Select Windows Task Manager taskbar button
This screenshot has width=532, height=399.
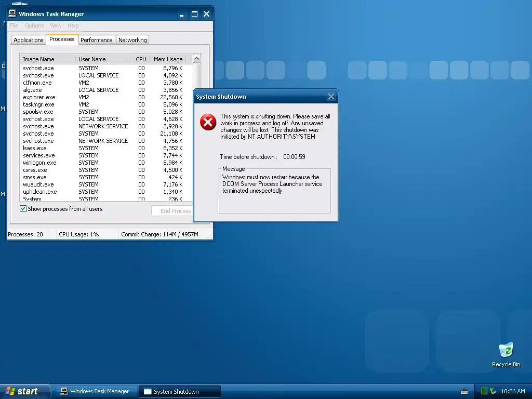[96, 392]
